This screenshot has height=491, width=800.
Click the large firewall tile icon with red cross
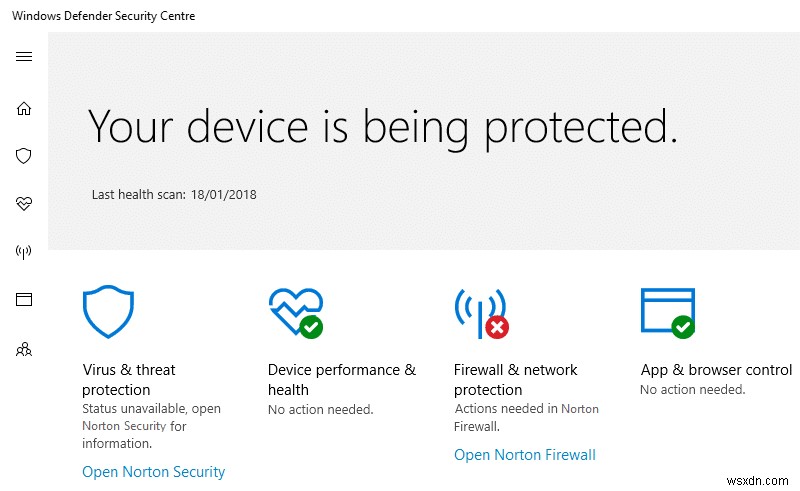[481, 312]
